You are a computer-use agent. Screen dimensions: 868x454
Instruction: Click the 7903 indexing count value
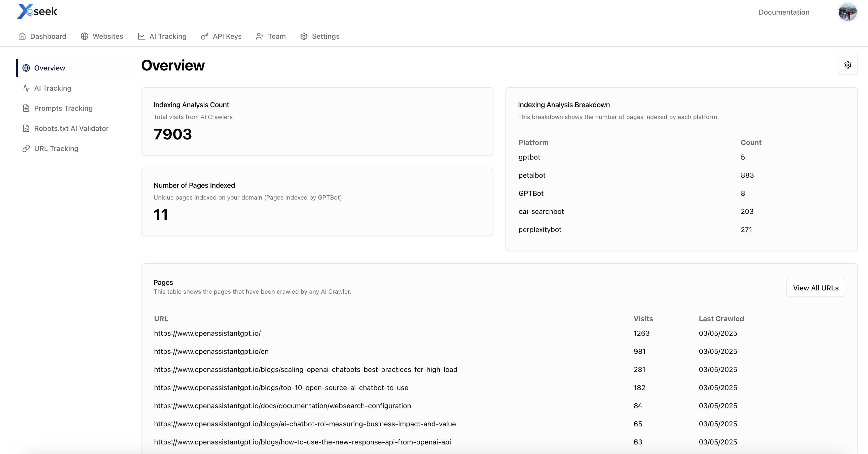coord(172,134)
